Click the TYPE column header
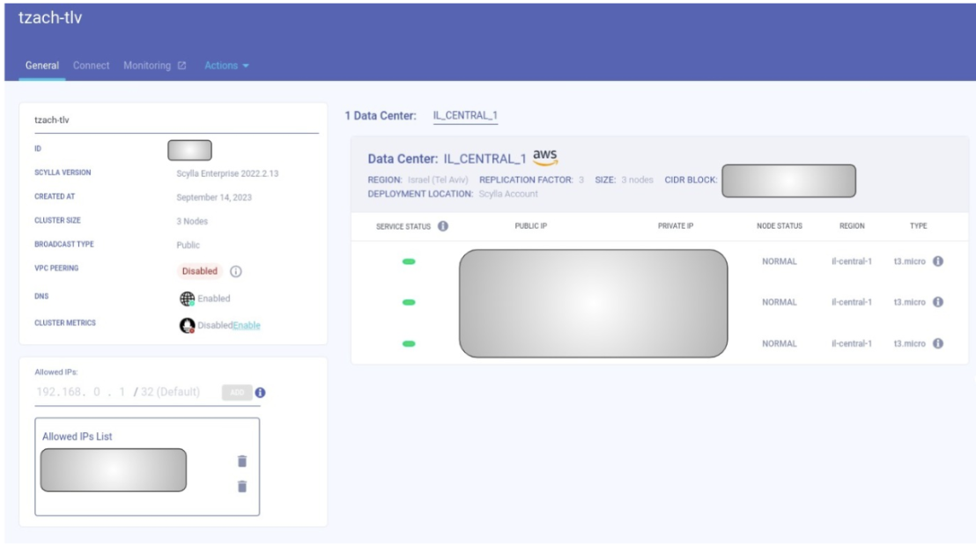The image size is (976, 560). [x=918, y=226]
